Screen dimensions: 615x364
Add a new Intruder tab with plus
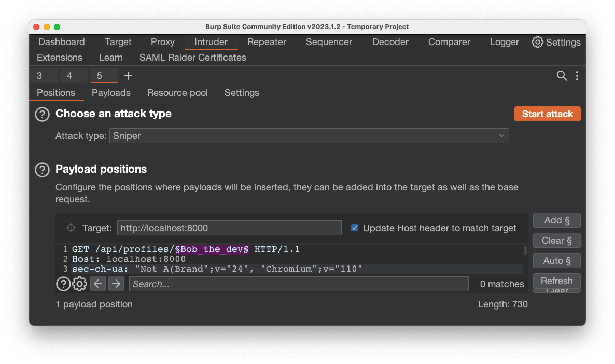(x=128, y=76)
